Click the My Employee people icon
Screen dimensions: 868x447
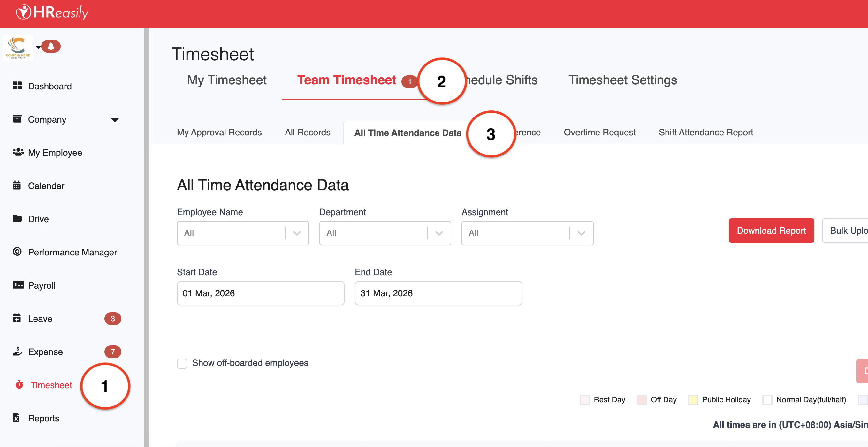(x=18, y=152)
